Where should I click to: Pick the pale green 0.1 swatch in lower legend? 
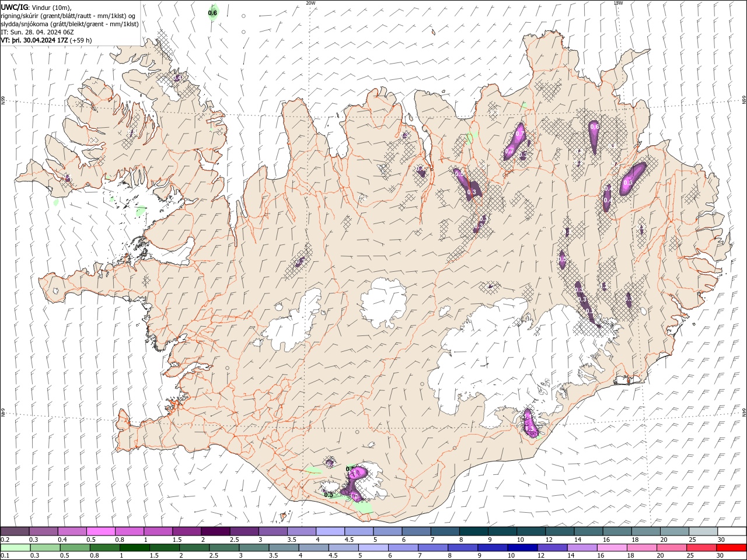point(16,548)
